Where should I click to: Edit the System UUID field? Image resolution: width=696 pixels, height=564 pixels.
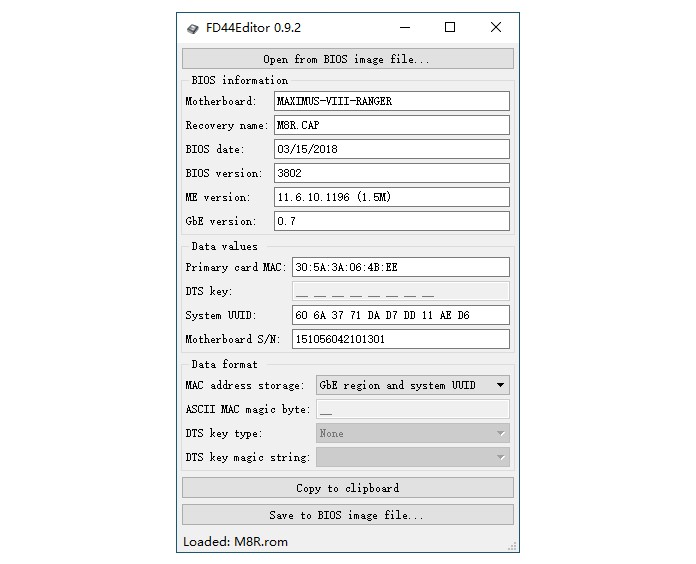click(400, 315)
